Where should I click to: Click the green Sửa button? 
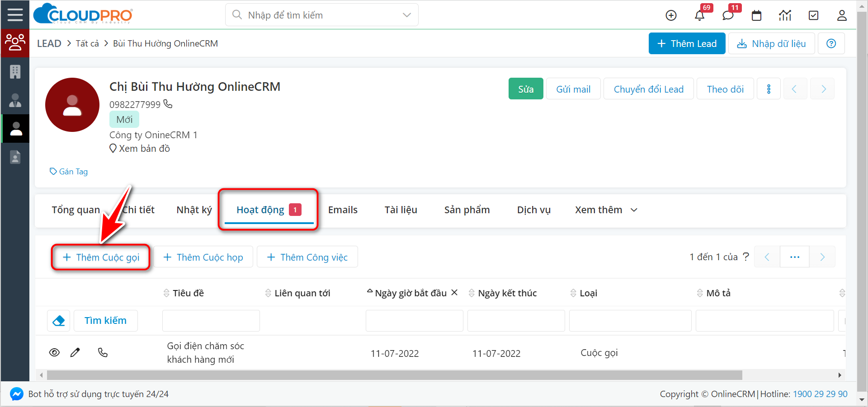(x=526, y=89)
